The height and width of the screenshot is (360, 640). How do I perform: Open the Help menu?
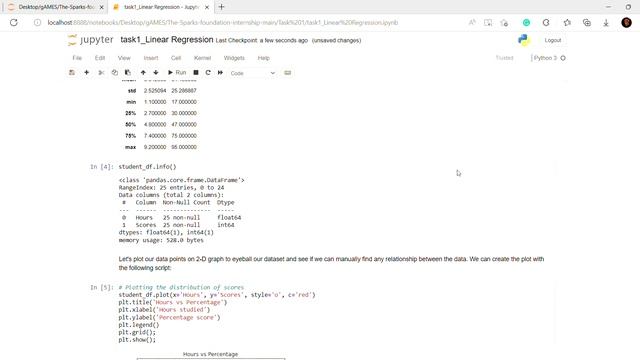pos(264,58)
